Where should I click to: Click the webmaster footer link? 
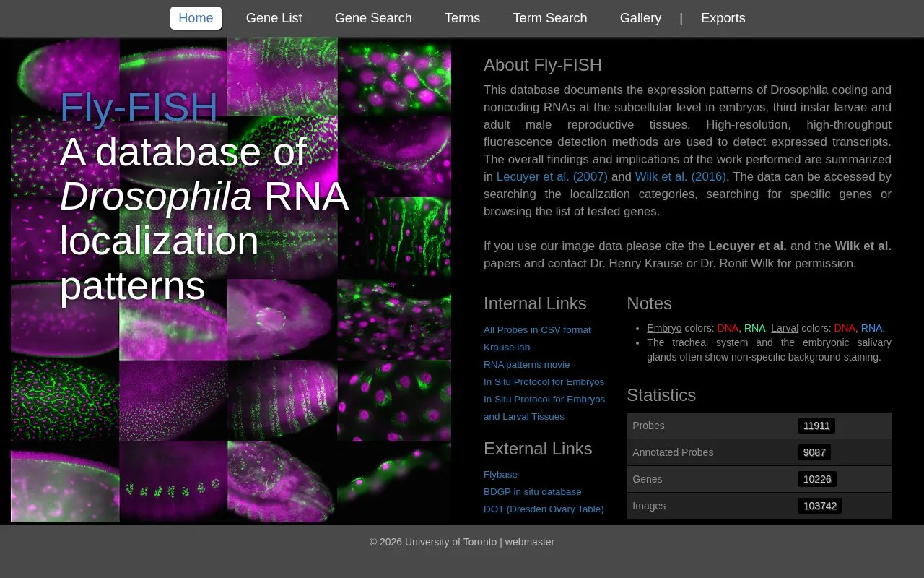click(x=529, y=542)
